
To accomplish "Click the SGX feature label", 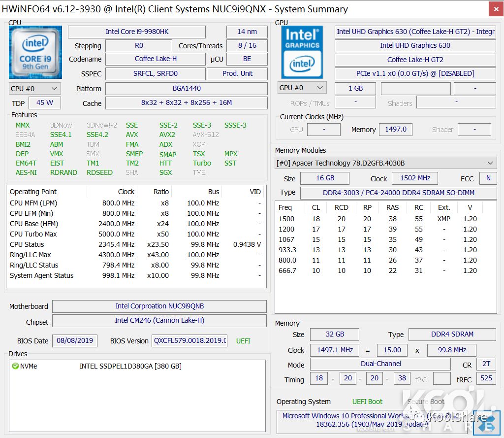I will [165, 173].
